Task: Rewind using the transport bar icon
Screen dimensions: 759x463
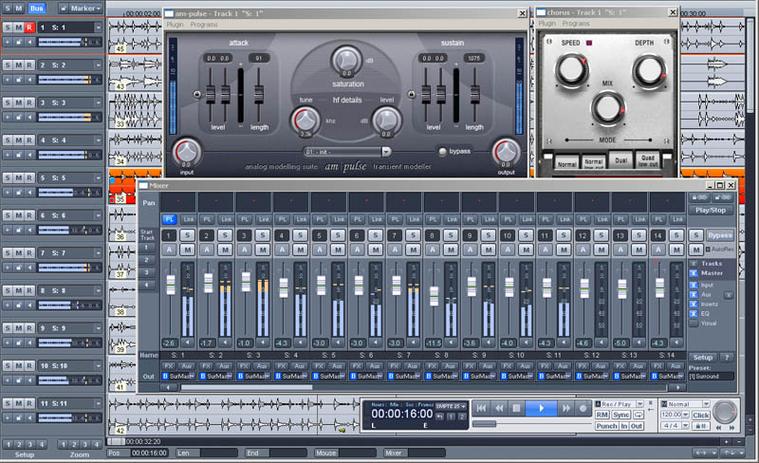Action: pyautogui.click(x=499, y=408)
